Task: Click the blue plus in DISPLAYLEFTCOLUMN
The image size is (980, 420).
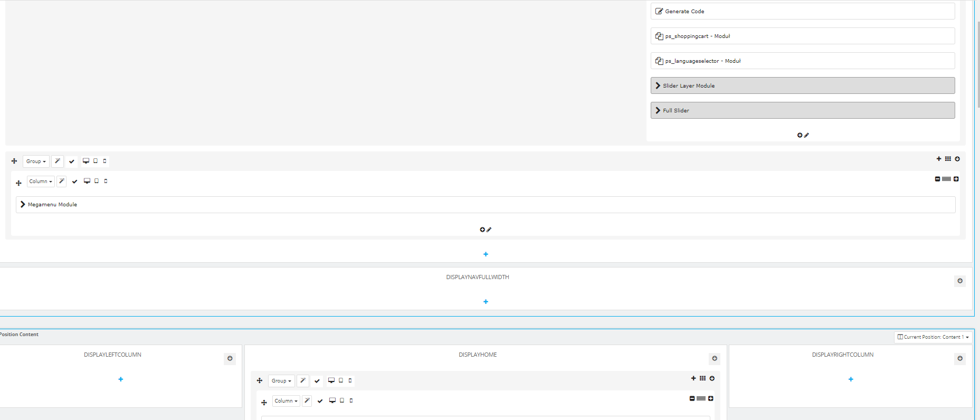Action: coord(121,379)
